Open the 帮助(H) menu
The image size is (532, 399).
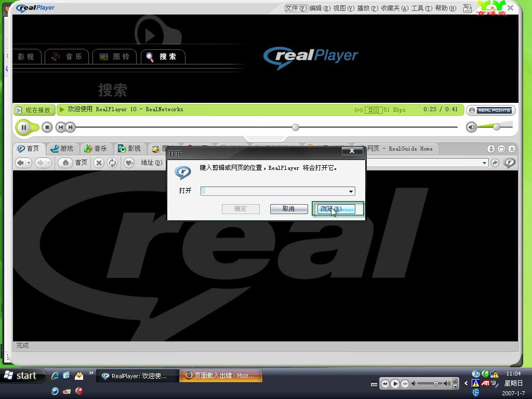pos(445,8)
